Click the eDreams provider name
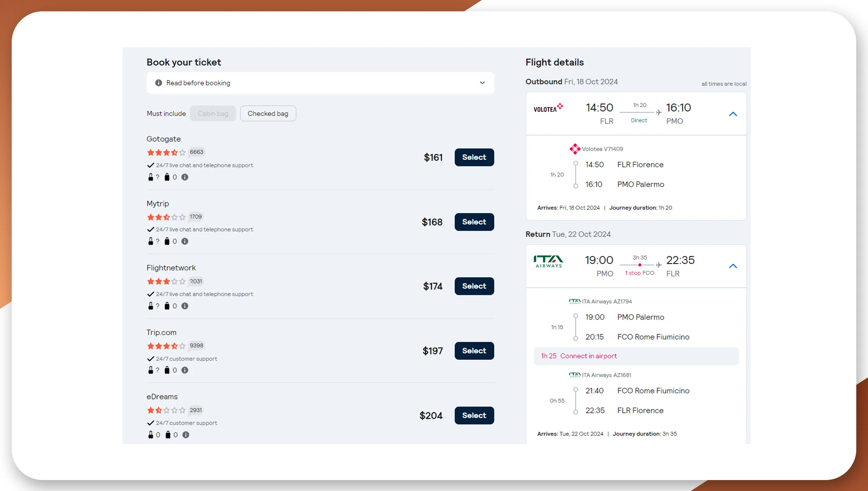Image resolution: width=868 pixels, height=491 pixels. pos(162,396)
